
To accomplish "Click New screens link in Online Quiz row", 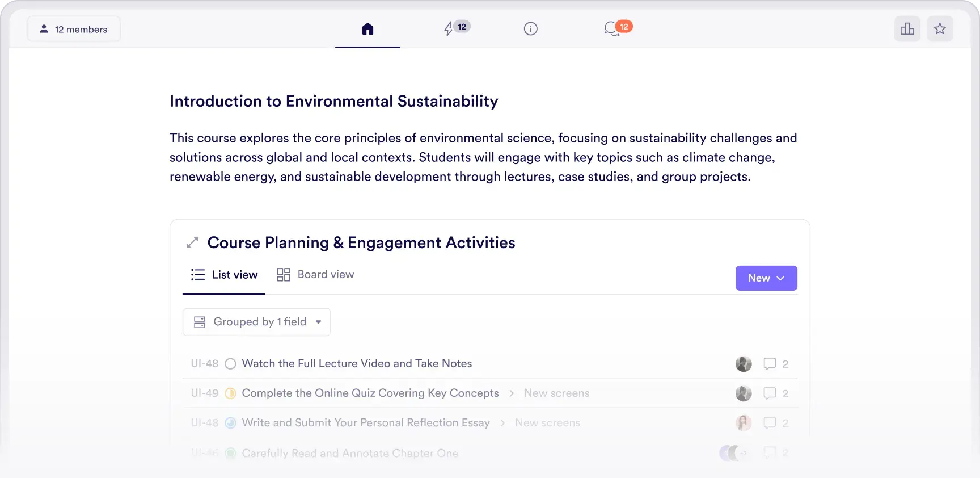I will coord(556,393).
